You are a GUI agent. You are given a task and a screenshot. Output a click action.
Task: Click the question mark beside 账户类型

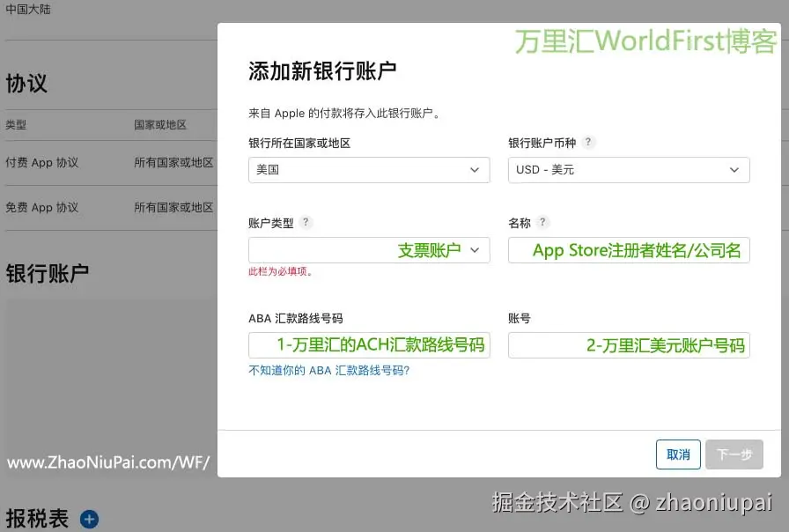pos(305,223)
